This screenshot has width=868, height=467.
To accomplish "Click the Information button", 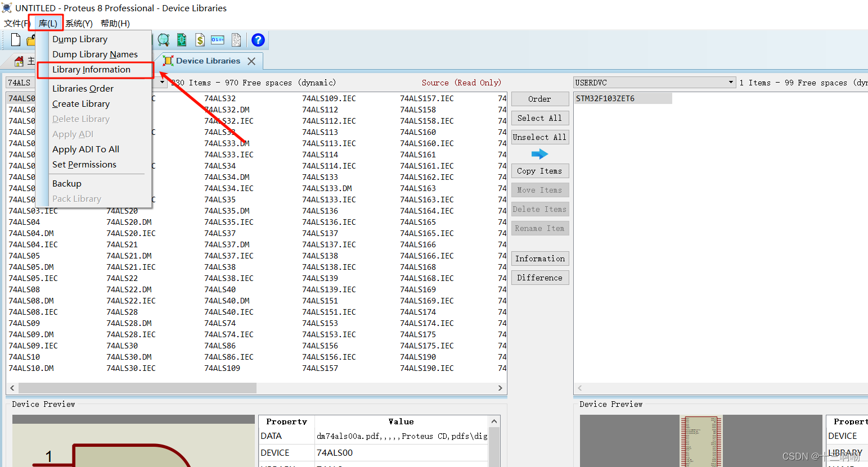I will [539, 259].
